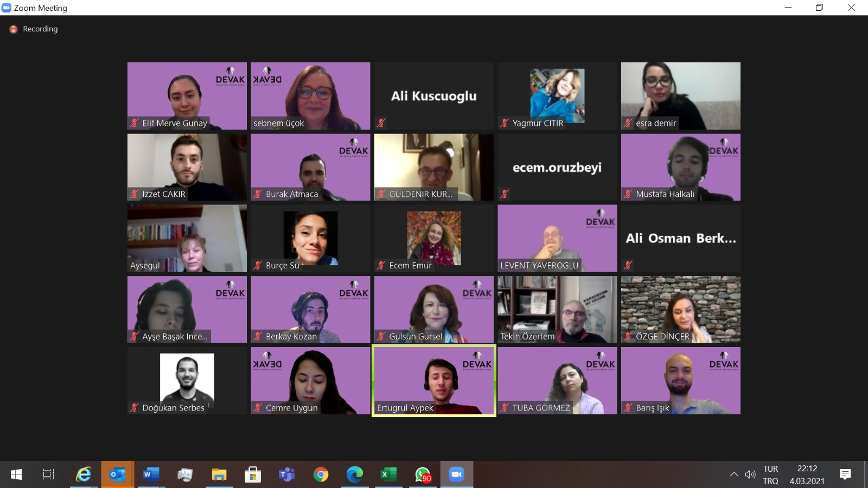The width and height of the screenshot is (868, 488).
Task: Open WhatsApp with the 90 badge
Action: click(x=423, y=475)
